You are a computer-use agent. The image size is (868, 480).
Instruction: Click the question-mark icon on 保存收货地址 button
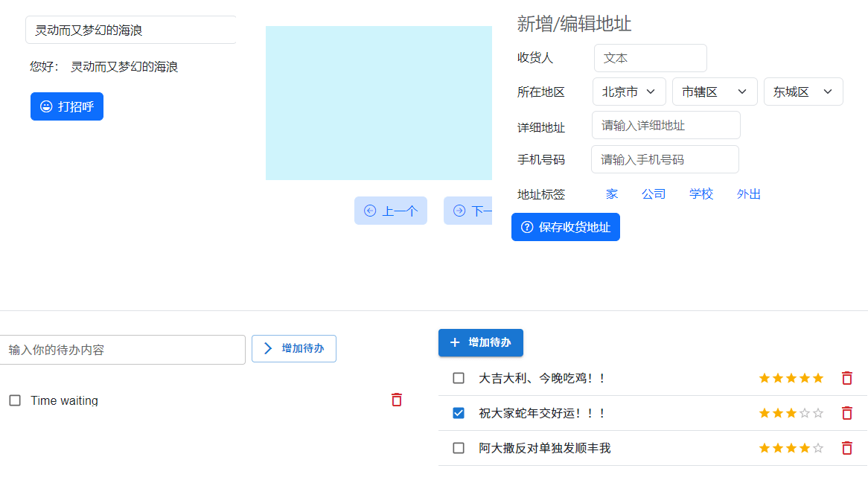526,227
